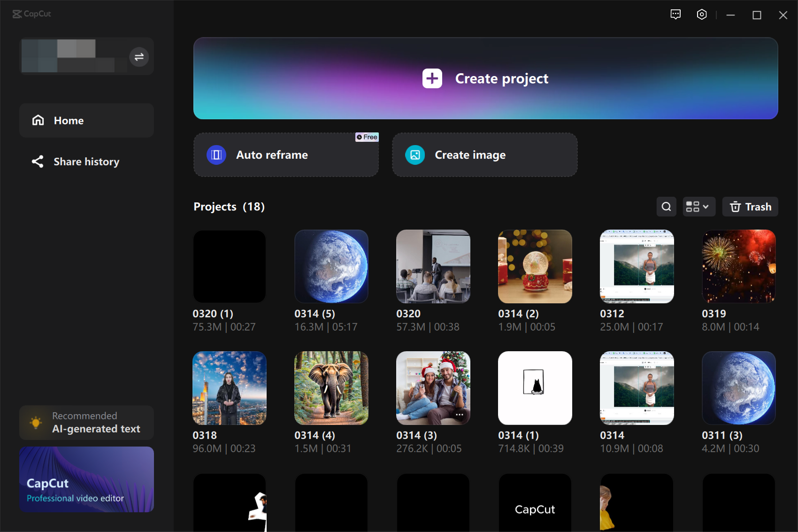The image size is (798, 532).
Task: Click the Create project button
Action: coord(485,78)
